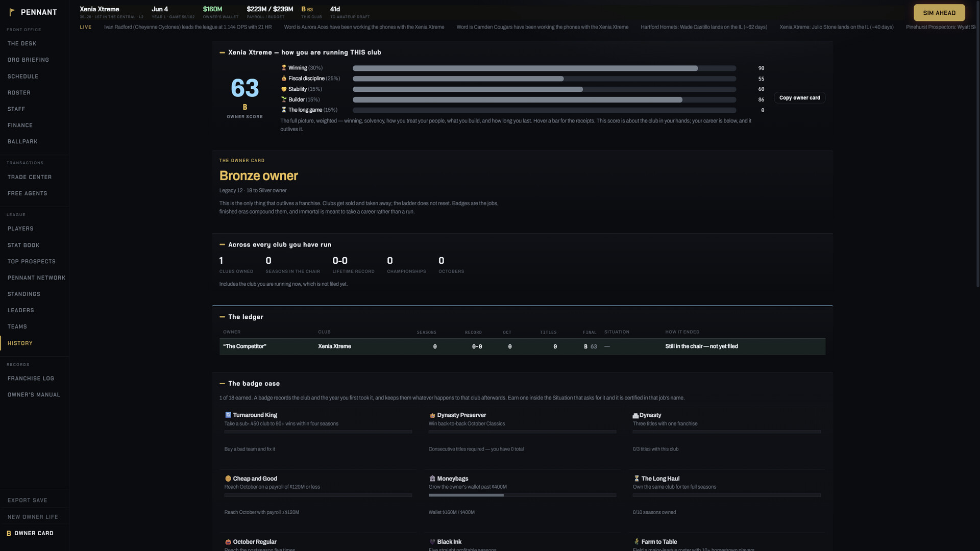The image size is (980, 551).
Task: Click the 63 owner score number
Action: coord(245,88)
